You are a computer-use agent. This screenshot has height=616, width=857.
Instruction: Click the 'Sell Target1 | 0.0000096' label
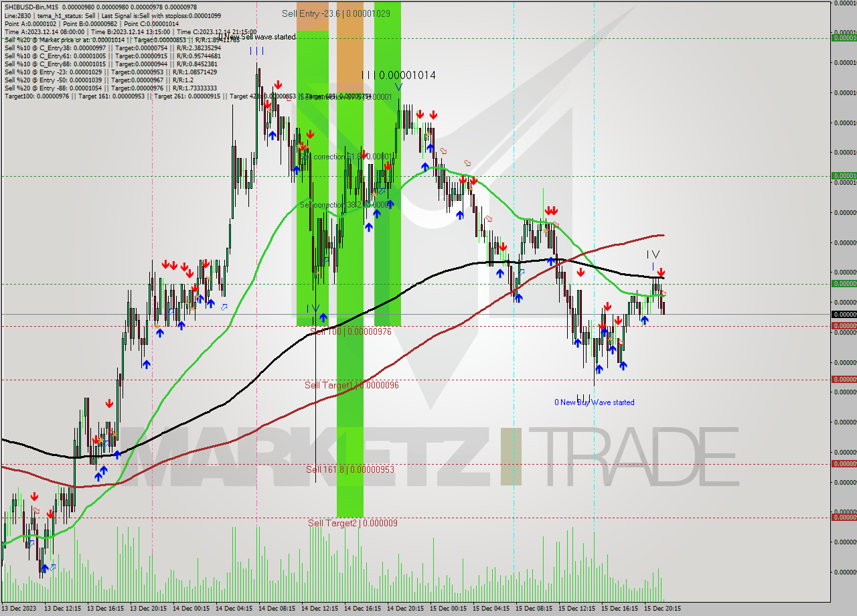352,385
